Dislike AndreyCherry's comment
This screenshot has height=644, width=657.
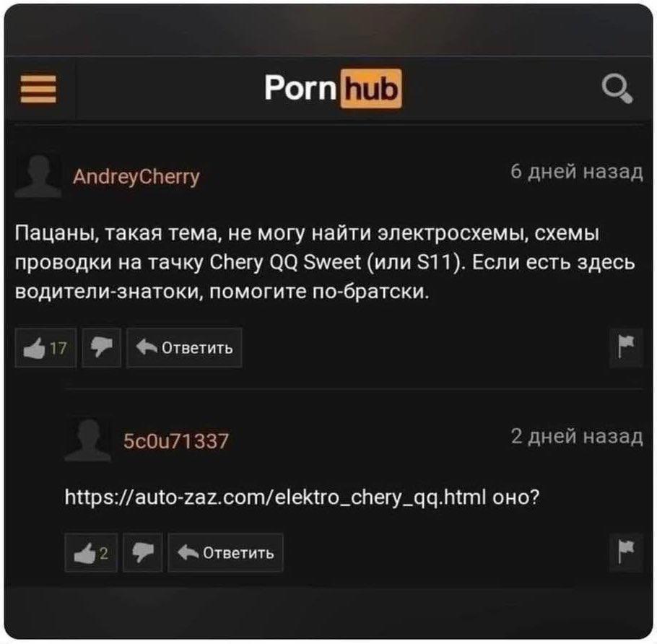(x=101, y=348)
